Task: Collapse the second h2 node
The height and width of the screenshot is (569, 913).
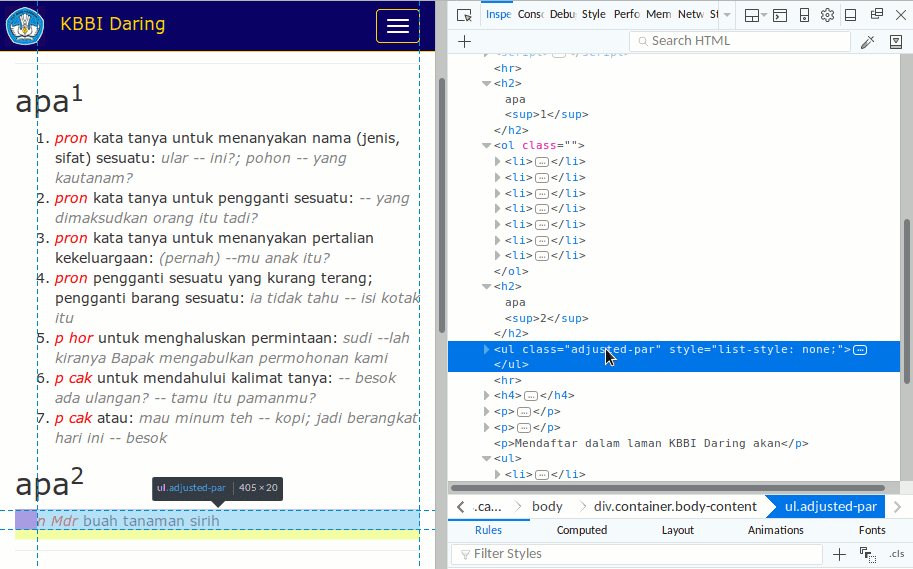Action: (486, 287)
